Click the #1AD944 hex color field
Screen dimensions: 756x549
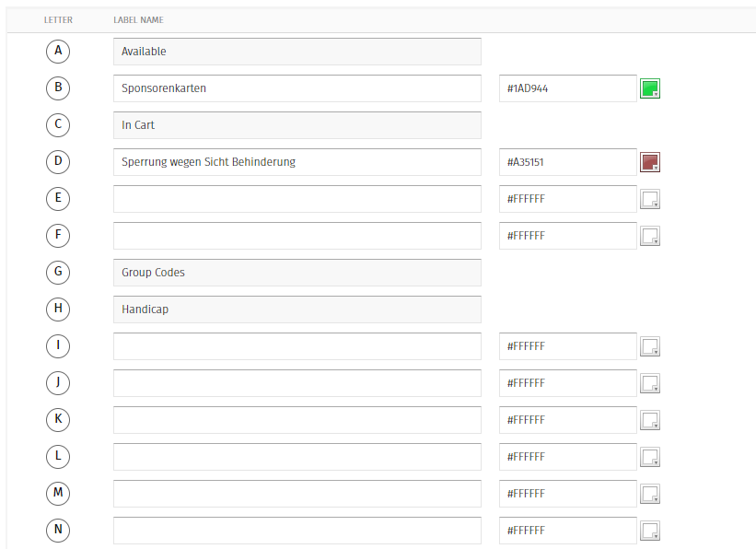(x=567, y=88)
